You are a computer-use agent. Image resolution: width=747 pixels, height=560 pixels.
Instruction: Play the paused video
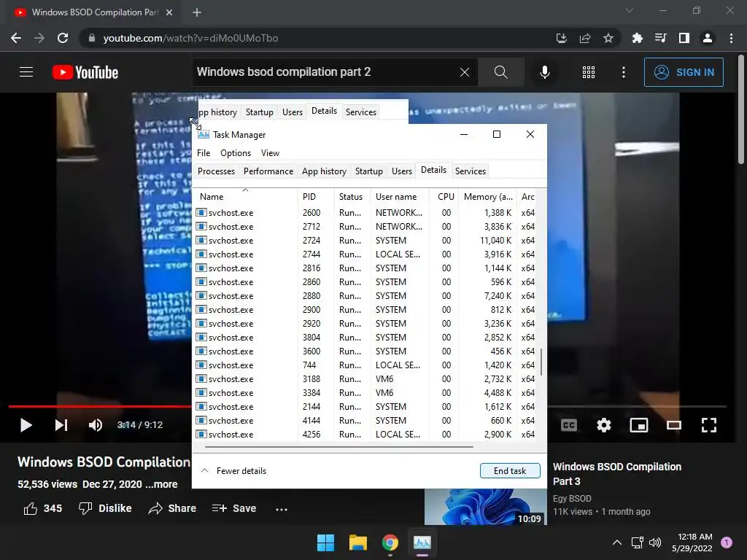tap(26, 425)
